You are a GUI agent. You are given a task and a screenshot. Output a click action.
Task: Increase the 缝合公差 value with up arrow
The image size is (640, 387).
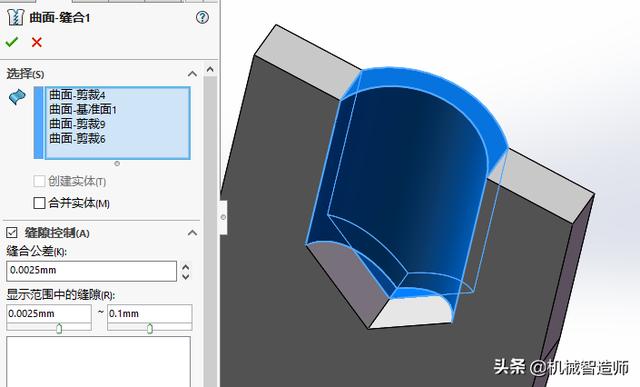click(x=186, y=267)
